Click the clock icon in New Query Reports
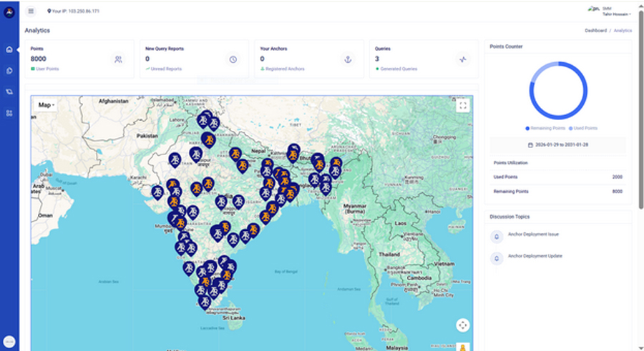644x351 pixels. click(x=233, y=59)
